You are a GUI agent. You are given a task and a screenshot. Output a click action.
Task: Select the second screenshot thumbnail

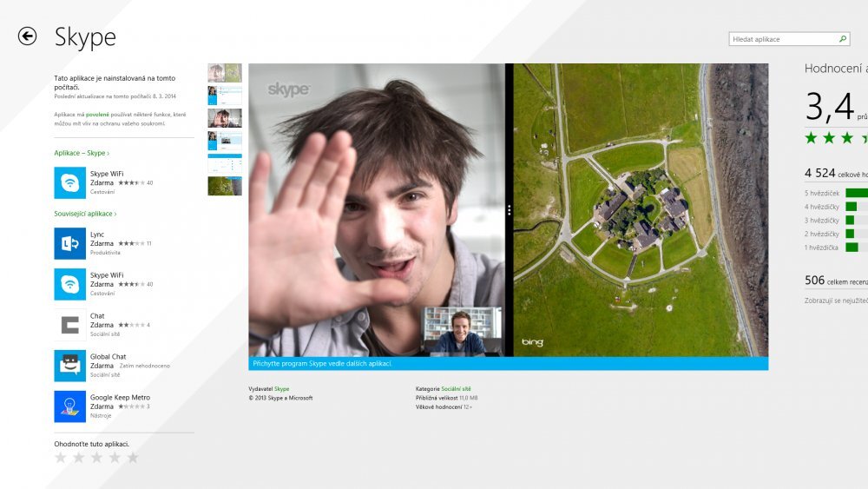[225, 96]
